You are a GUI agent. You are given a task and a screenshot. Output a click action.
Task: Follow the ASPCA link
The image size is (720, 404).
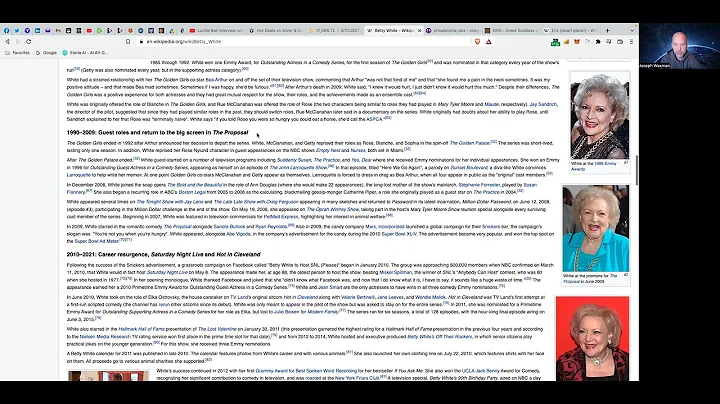374,119
